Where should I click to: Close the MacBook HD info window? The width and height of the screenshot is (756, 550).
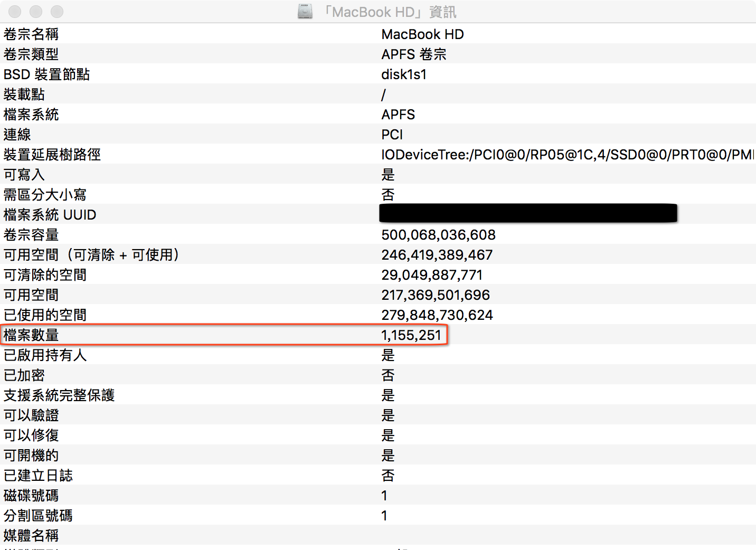point(15,12)
